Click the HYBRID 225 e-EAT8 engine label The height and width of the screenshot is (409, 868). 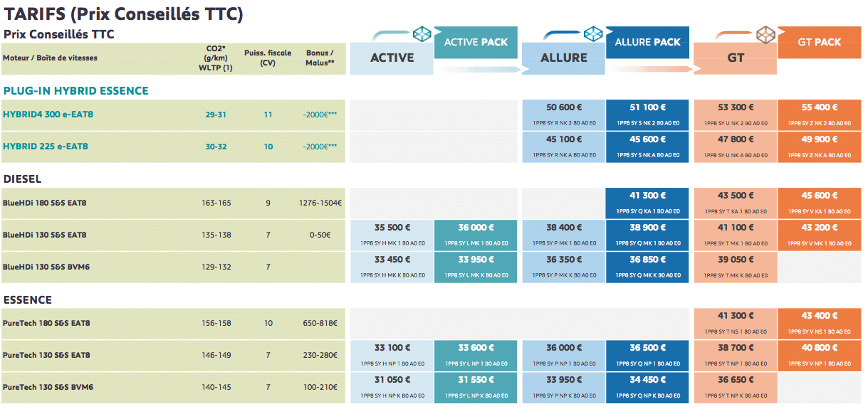(x=45, y=147)
